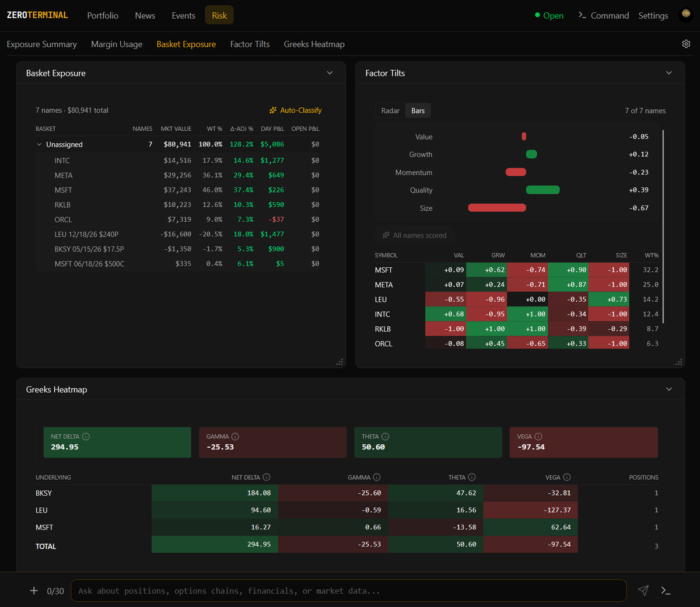
Task: Open Settings in the top bar
Action: point(653,16)
